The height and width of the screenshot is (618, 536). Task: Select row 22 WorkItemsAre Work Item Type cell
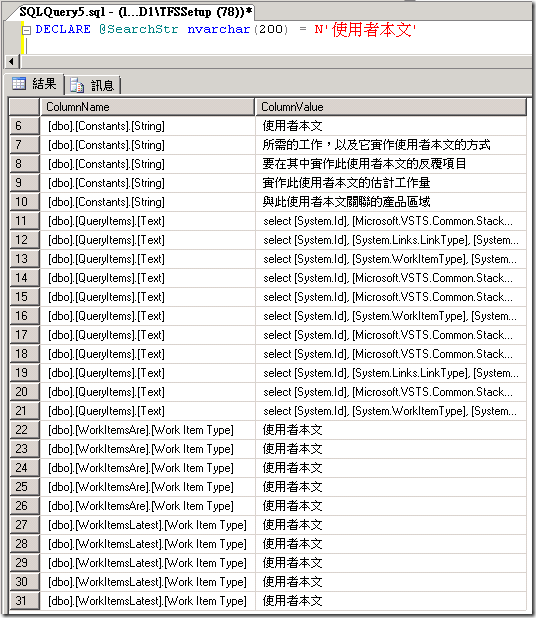(x=147, y=430)
